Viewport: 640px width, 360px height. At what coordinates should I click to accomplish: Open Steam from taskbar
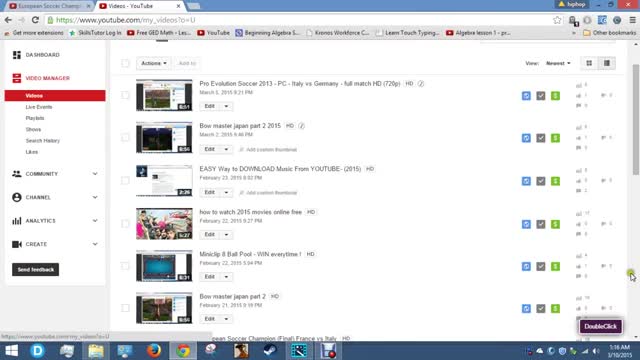(270, 351)
